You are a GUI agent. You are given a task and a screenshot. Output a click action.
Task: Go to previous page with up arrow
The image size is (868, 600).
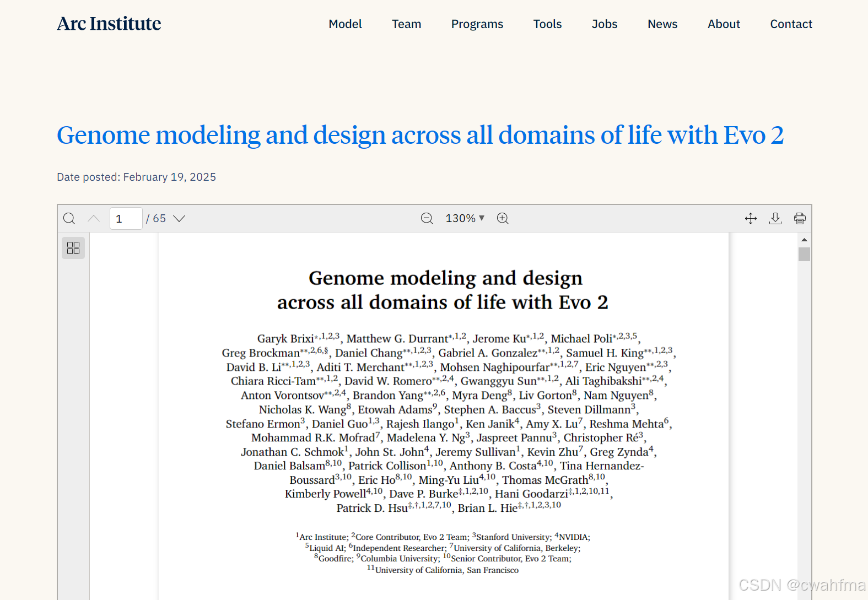(94, 218)
